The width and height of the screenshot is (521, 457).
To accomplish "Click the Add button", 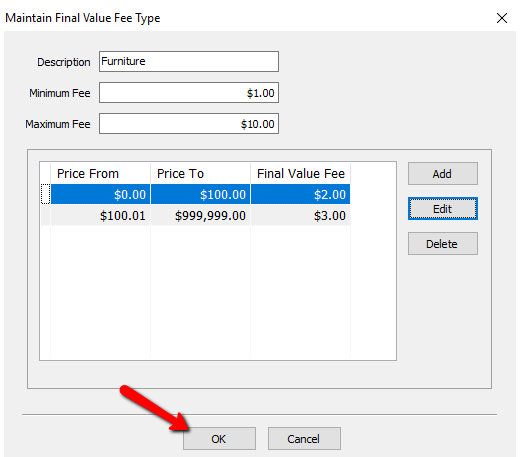I will [443, 174].
